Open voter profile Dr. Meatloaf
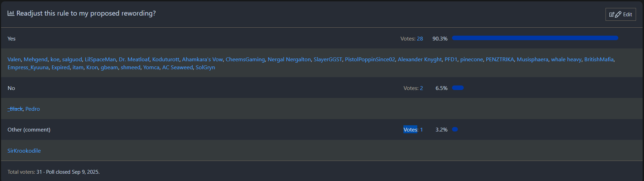 point(134,60)
